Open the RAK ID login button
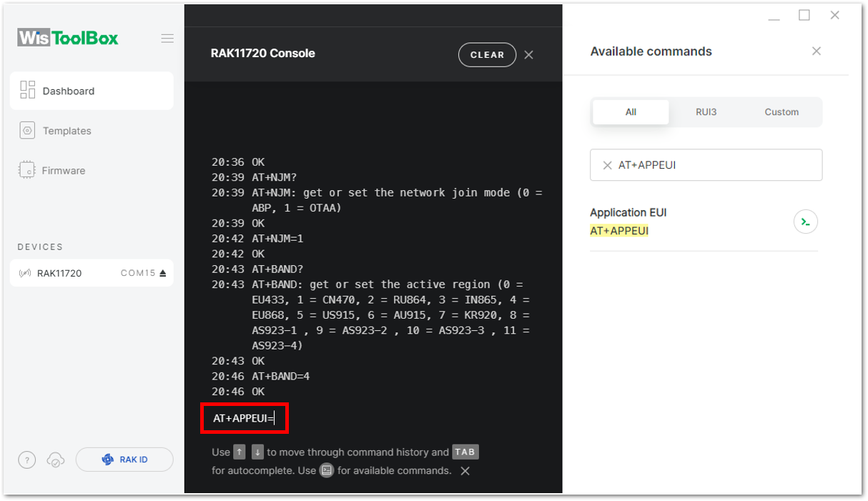 pyautogui.click(x=124, y=460)
